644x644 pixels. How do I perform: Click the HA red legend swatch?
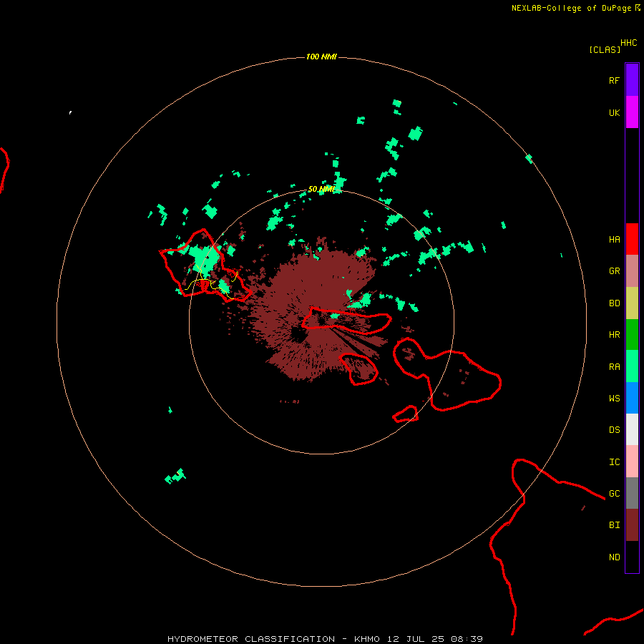(x=632, y=239)
